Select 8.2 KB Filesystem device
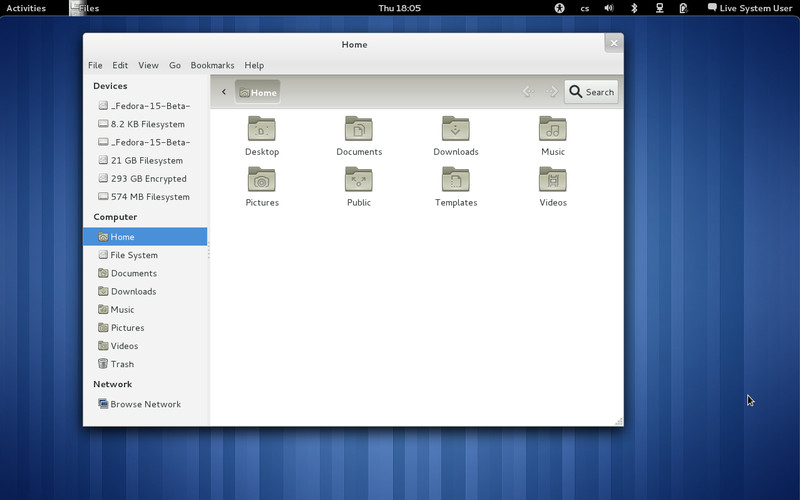This screenshot has width=800, height=500. 145,124
